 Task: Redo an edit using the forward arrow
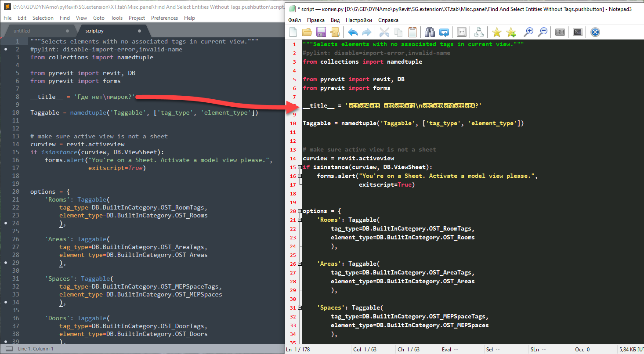366,32
